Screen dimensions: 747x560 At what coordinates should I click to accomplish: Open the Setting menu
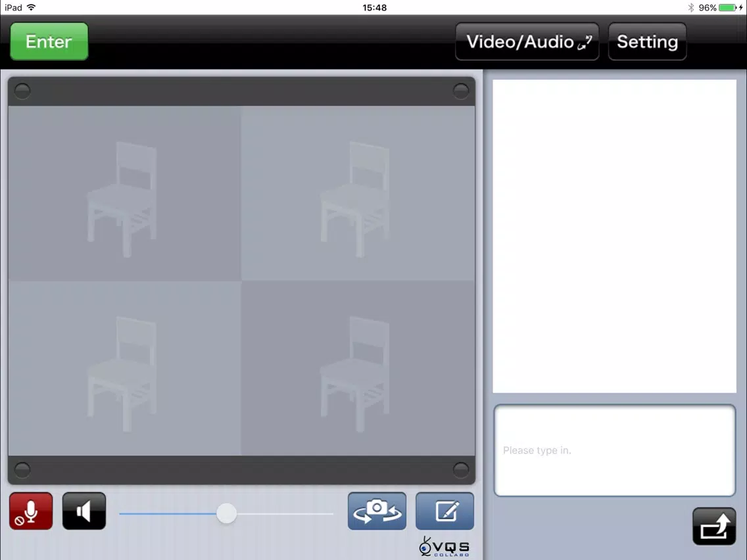click(x=647, y=41)
